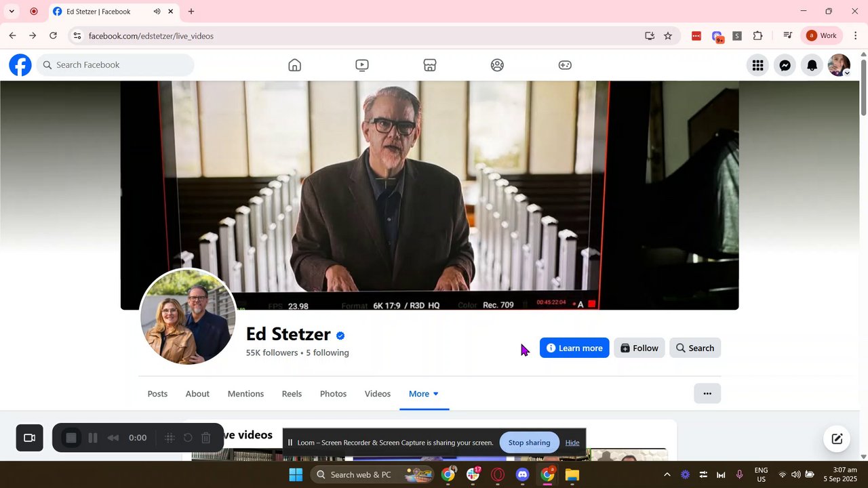Open Facebook notifications bell
This screenshot has width=868, height=488.
coord(812,65)
